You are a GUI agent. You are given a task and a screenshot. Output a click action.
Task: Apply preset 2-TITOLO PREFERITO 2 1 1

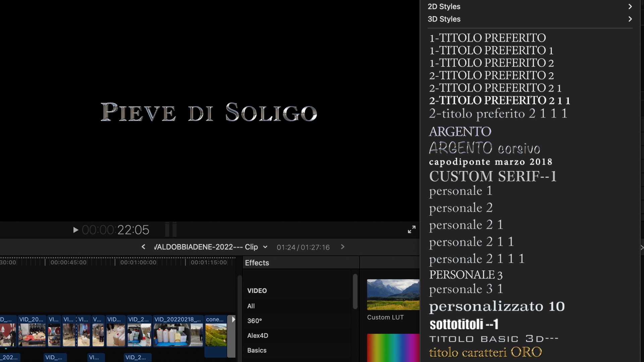pos(500,100)
